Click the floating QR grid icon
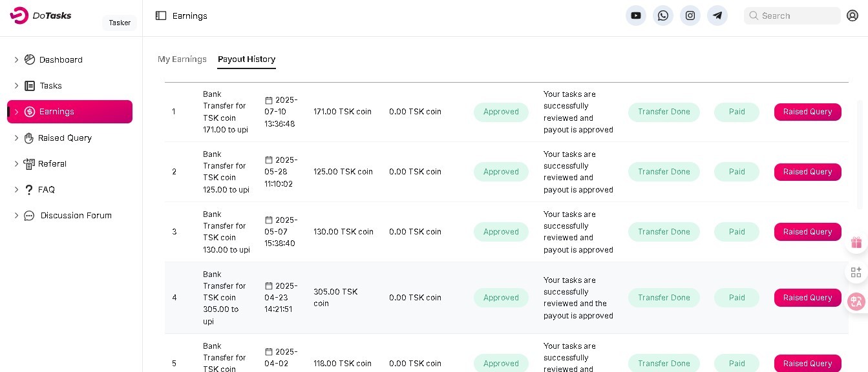Image resolution: width=868 pixels, height=372 pixels. point(856,272)
